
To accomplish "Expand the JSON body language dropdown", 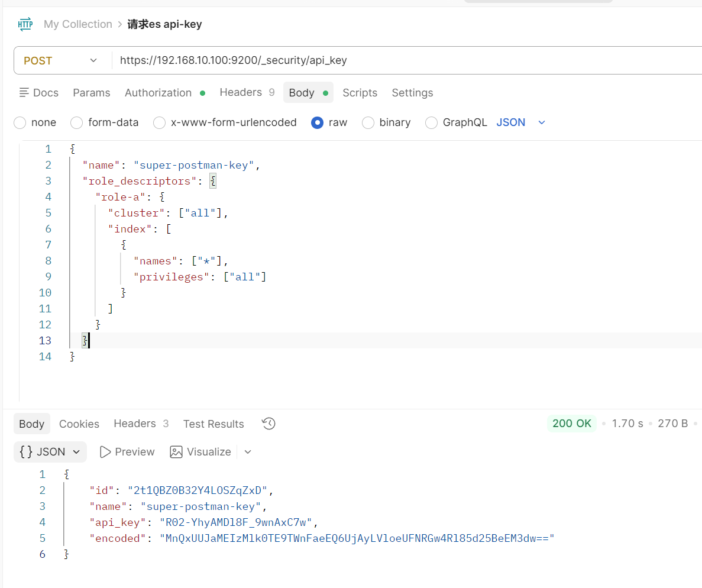I will point(520,122).
